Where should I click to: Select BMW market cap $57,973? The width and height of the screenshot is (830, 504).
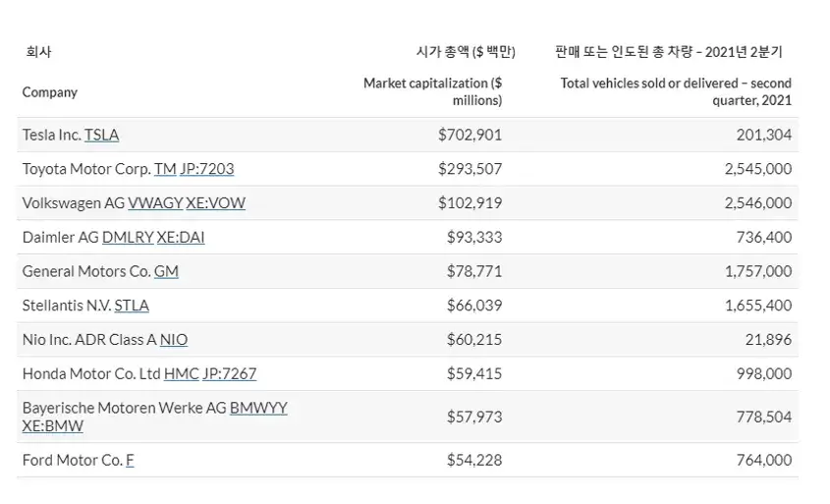[474, 418]
